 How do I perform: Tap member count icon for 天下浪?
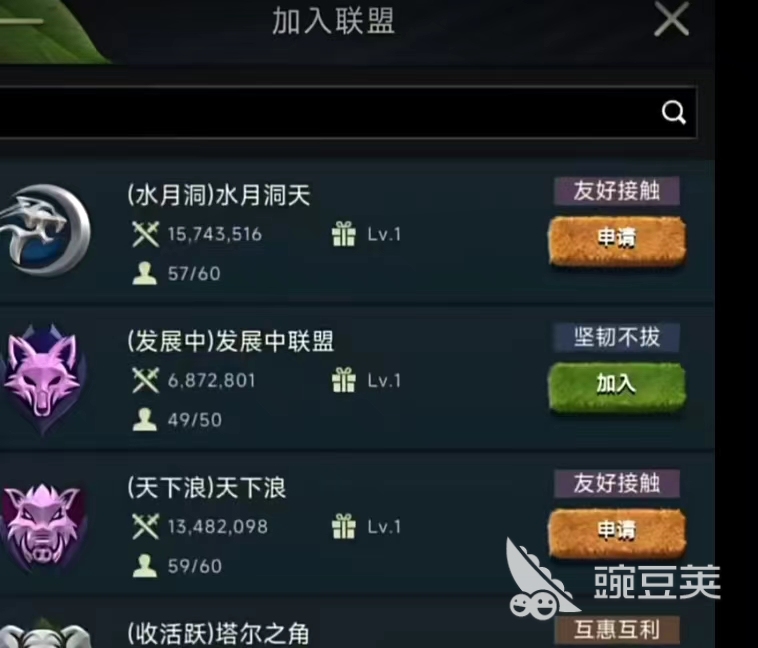pos(145,565)
